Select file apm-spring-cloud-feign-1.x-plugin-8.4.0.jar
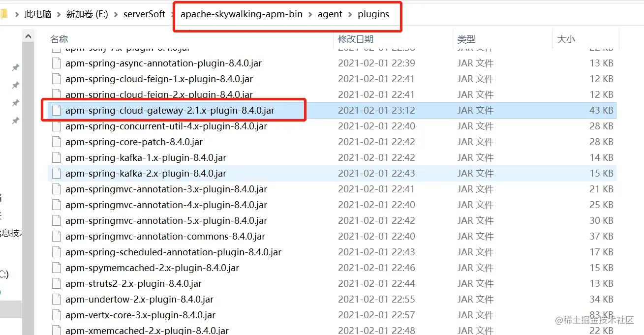This screenshot has width=644, height=335. pos(159,79)
